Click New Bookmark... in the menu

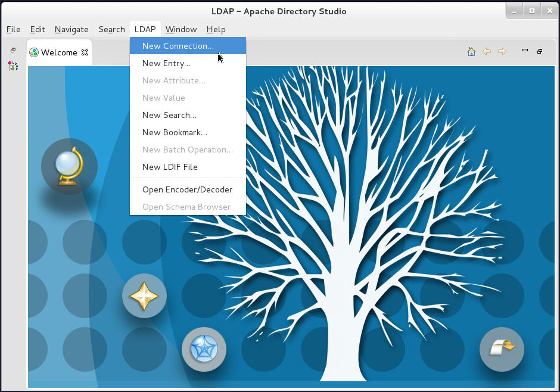point(175,132)
